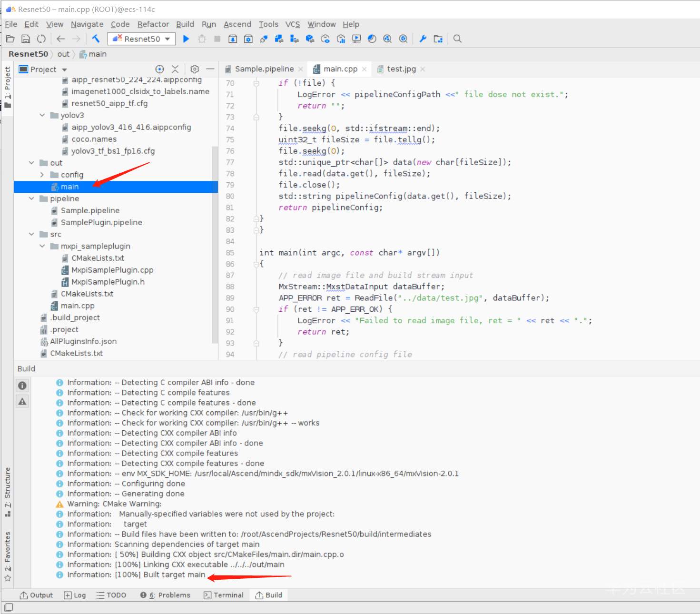Viewport: 700px width, 614px height.
Task: Open Settings via the wrench icon
Action: [x=423, y=39]
